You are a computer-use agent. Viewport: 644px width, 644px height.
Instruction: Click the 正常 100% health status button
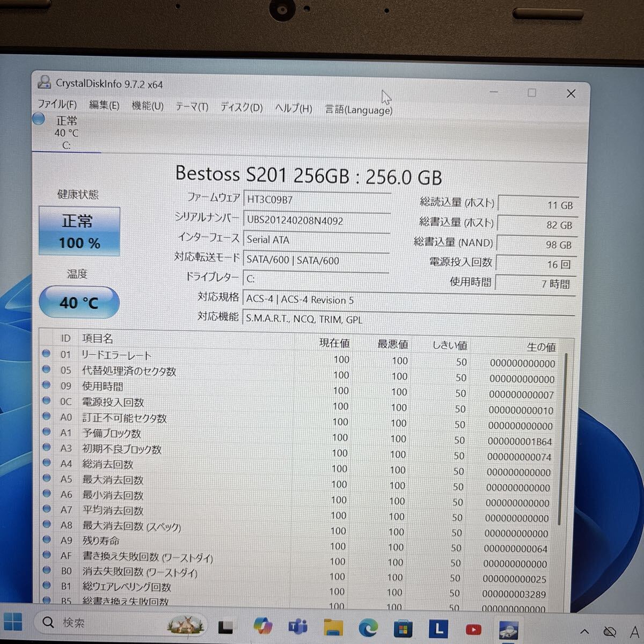pyautogui.click(x=79, y=231)
